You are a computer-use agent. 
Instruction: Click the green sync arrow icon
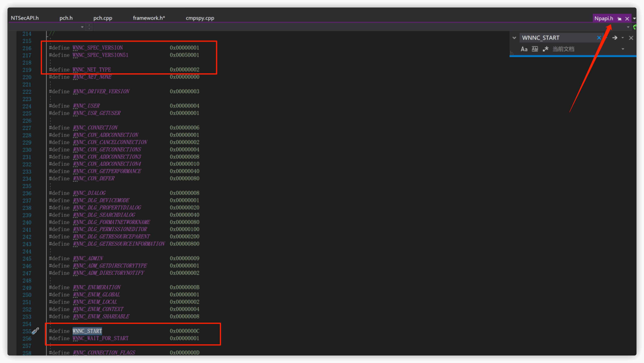(634, 27)
